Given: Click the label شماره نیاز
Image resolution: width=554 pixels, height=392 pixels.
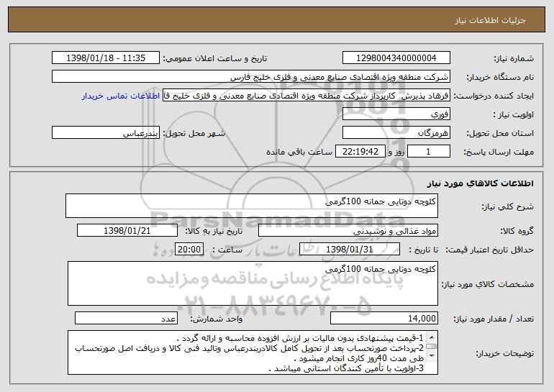Looking at the screenshot, I should click(x=514, y=58).
